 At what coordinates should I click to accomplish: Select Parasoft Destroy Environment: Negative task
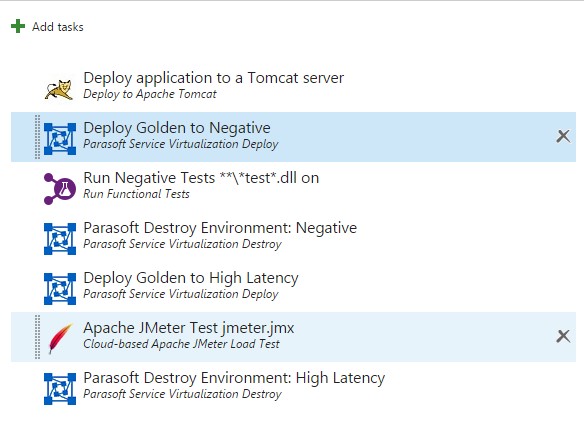point(220,236)
